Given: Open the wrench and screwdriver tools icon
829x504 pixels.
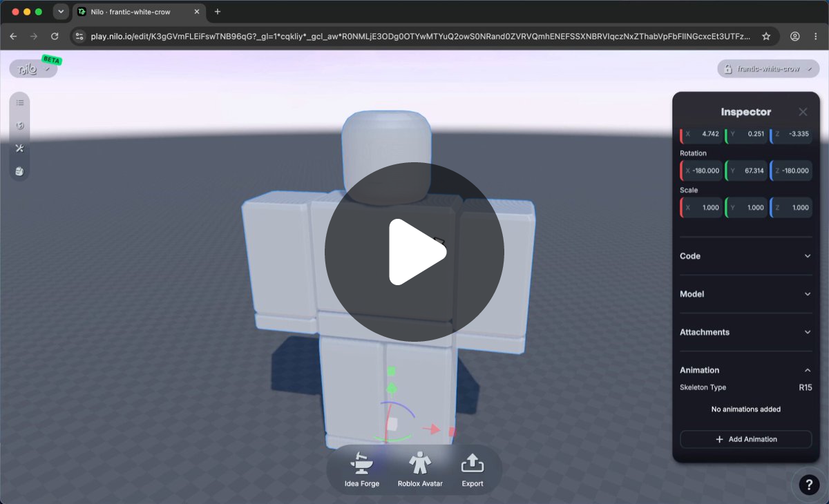Looking at the screenshot, I should point(20,148).
